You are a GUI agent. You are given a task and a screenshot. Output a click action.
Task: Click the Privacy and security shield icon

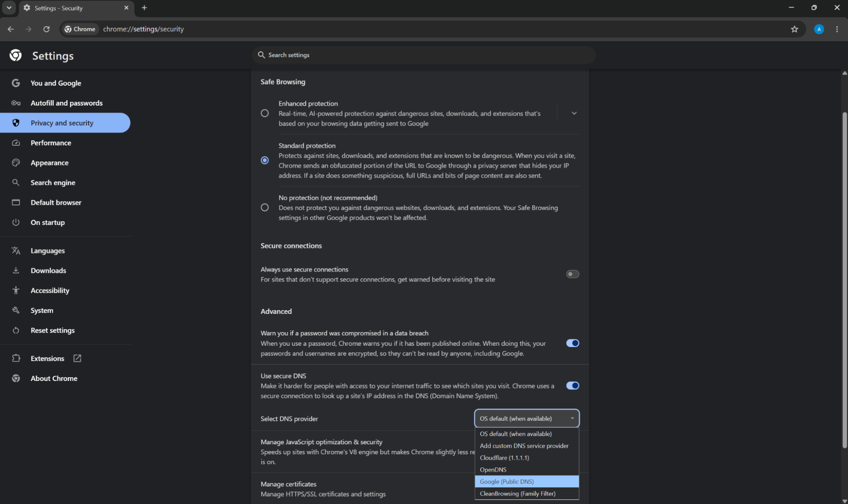16,123
